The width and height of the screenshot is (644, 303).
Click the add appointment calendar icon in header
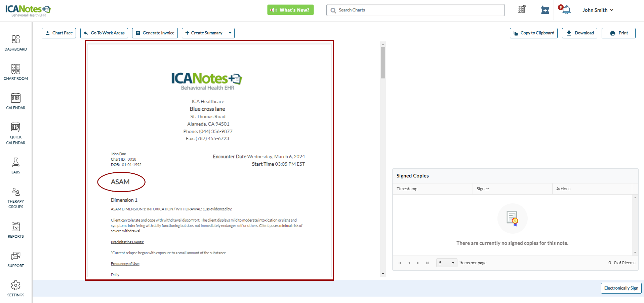[545, 10]
